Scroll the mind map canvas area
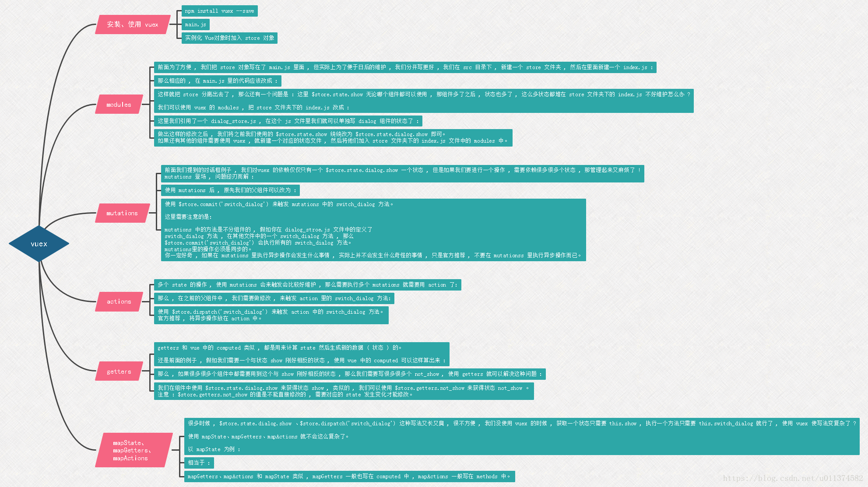 [x=434, y=243]
